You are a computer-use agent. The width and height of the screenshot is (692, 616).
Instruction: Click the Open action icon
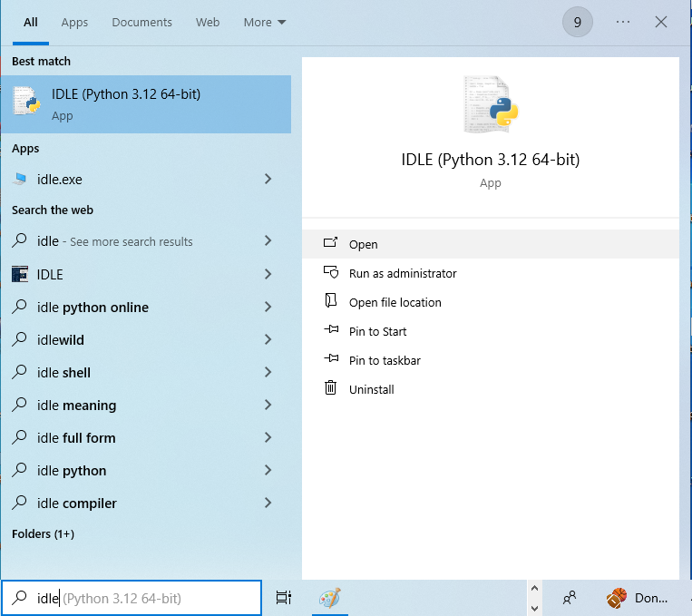coord(330,242)
